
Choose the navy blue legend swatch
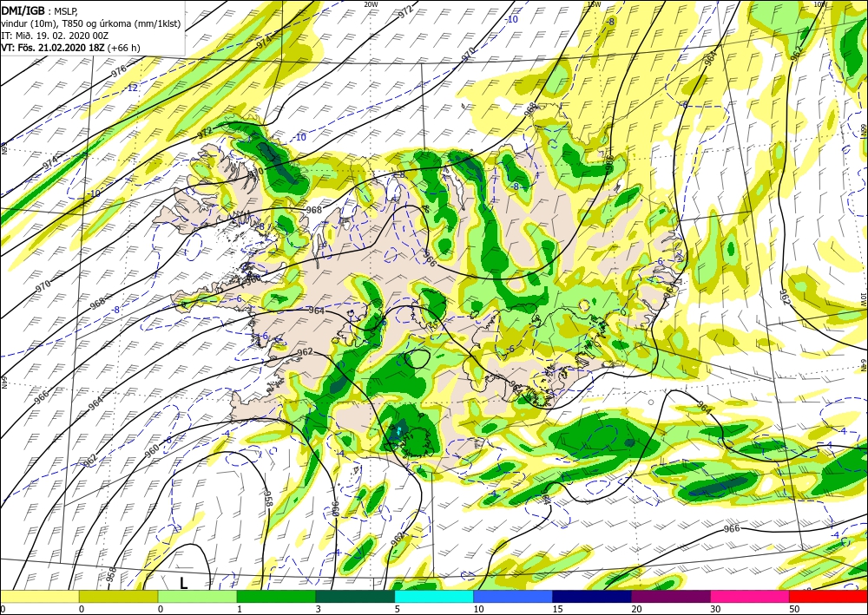tap(592, 597)
